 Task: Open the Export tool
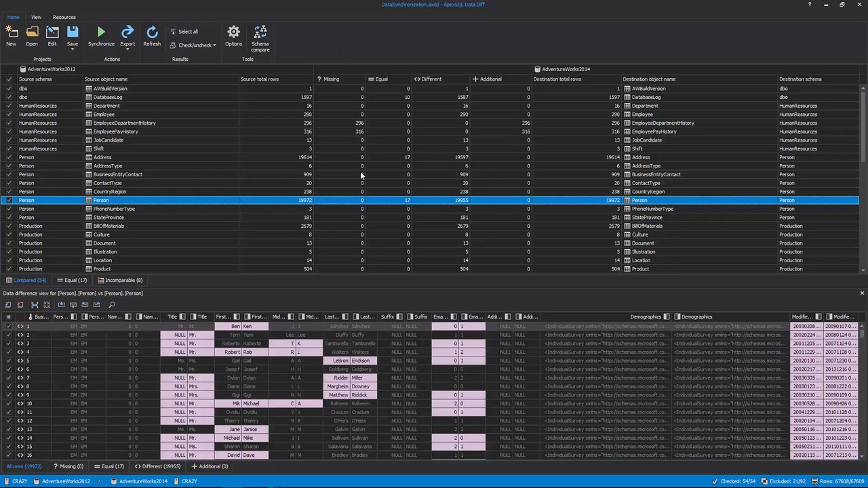tap(127, 35)
